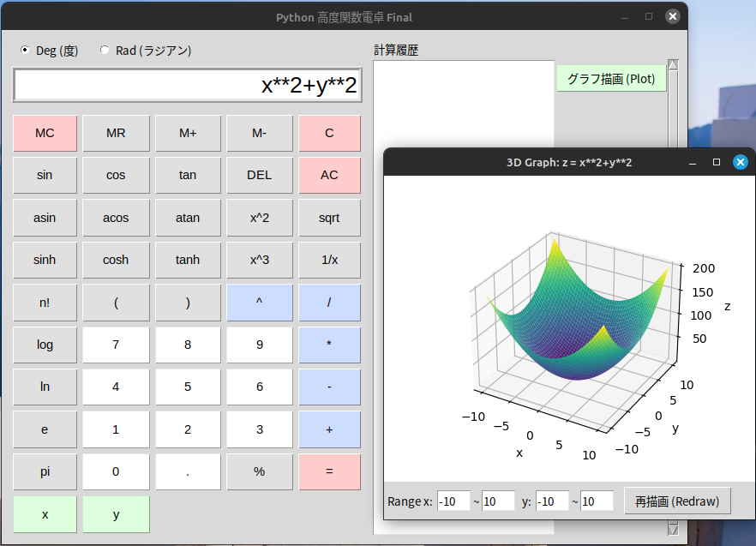Select the Deg (度) radio button
The image size is (756, 546).
(x=25, y=51)
